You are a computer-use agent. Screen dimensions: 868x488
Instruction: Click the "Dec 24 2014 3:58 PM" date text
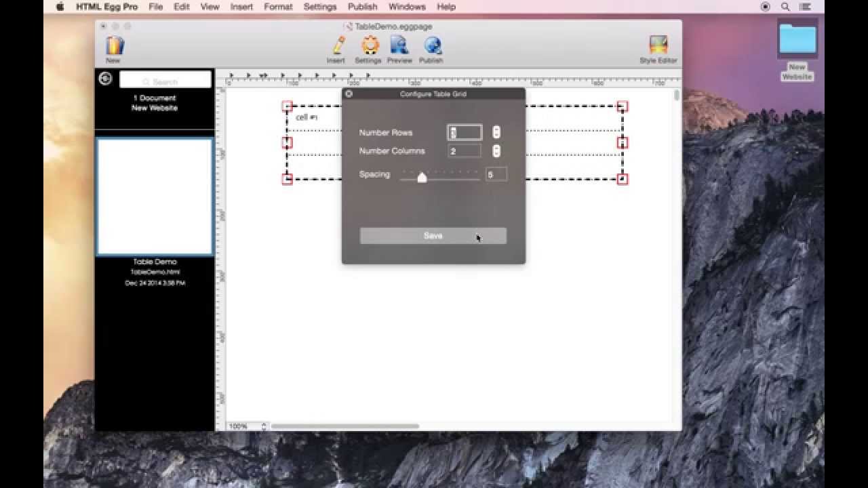click(x=155, y=283)
